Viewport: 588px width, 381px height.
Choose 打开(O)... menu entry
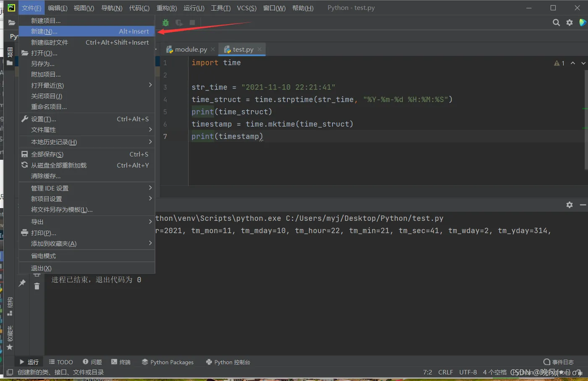[87, 53]
